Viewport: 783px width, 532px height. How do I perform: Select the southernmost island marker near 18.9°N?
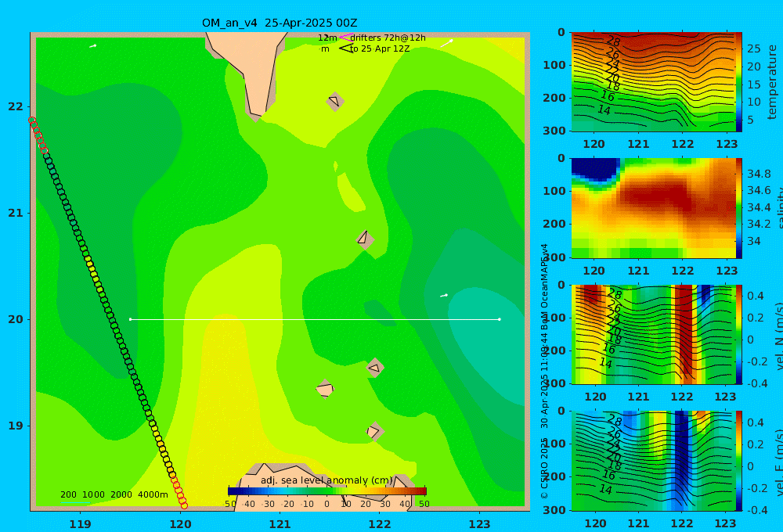(x=374, y=431)
